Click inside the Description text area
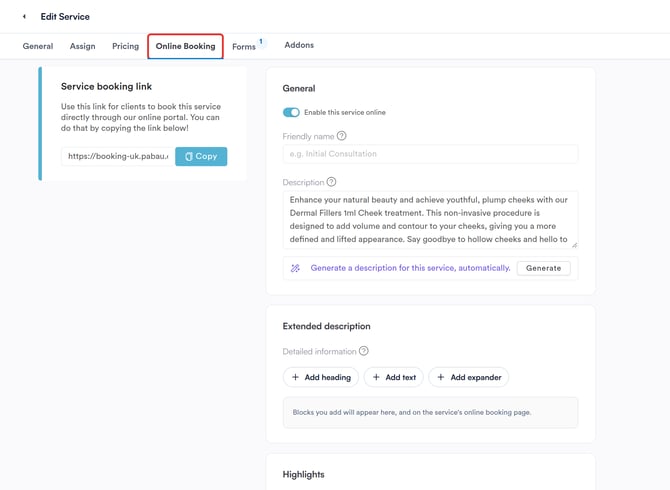This screenshot has height=490, width=670. click(x=430, y=220)
